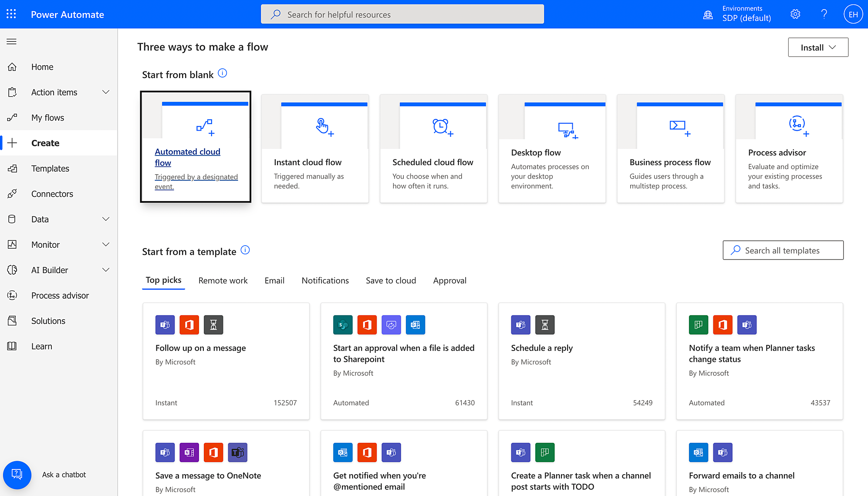This screenshot has height=496, width=868.
Task: Click the Teams icon on Follow up on a message
Action: [165, 325]
